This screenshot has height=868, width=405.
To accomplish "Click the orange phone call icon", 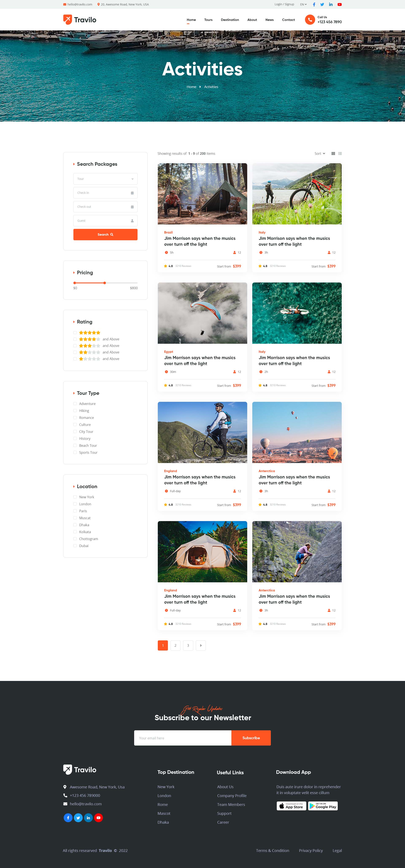I will [x=310, y=20].
